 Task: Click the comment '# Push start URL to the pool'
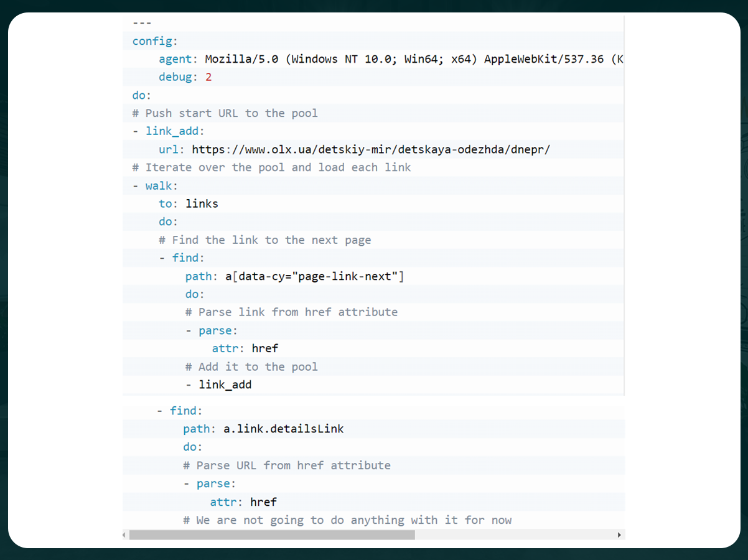point(225,113)
